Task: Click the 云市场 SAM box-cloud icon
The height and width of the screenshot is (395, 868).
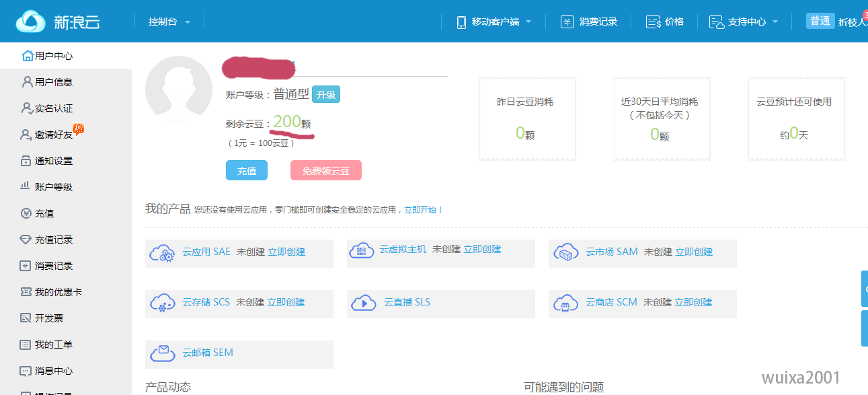Action: click(566, 253)
